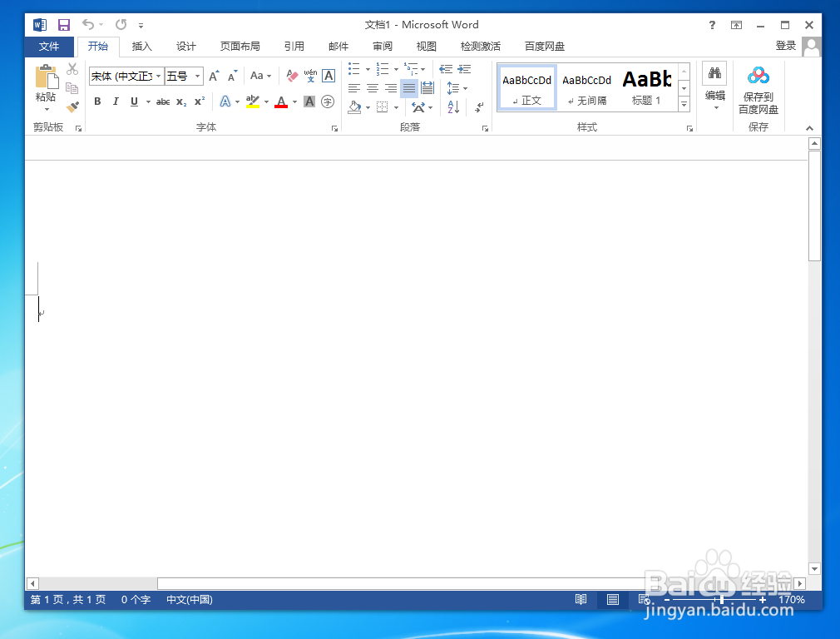
Task: Increase font size with grow font icon
Action: [214, 76]
